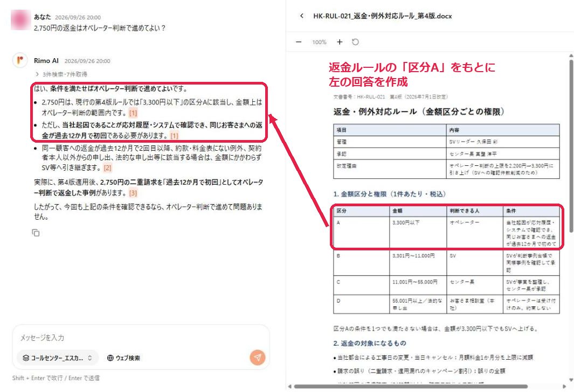Copy the Rimo AI answer
The height and width of the screenshot is (392, 574).
click(x=36, y=233)
